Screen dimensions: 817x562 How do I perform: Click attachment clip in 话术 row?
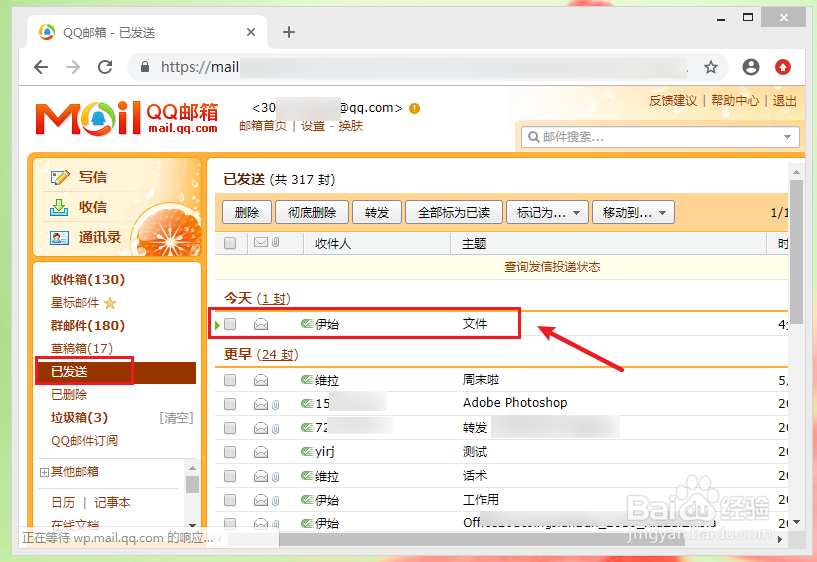tap(276, 476)
